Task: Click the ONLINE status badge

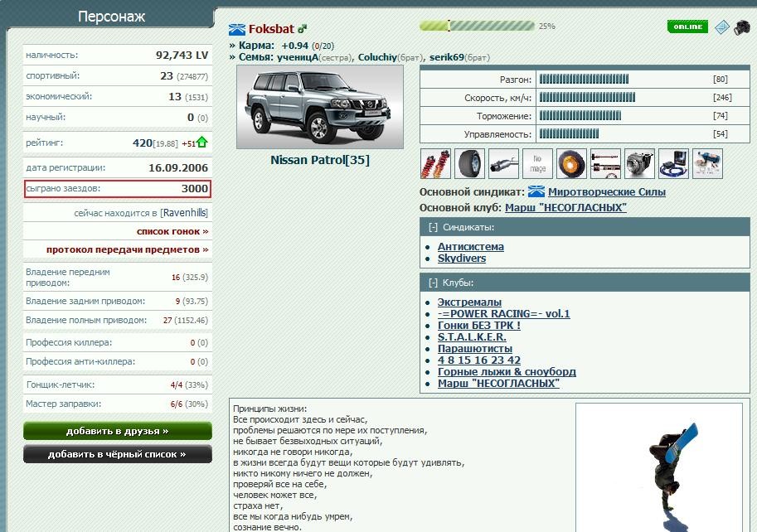Action: tap(687, 27)
